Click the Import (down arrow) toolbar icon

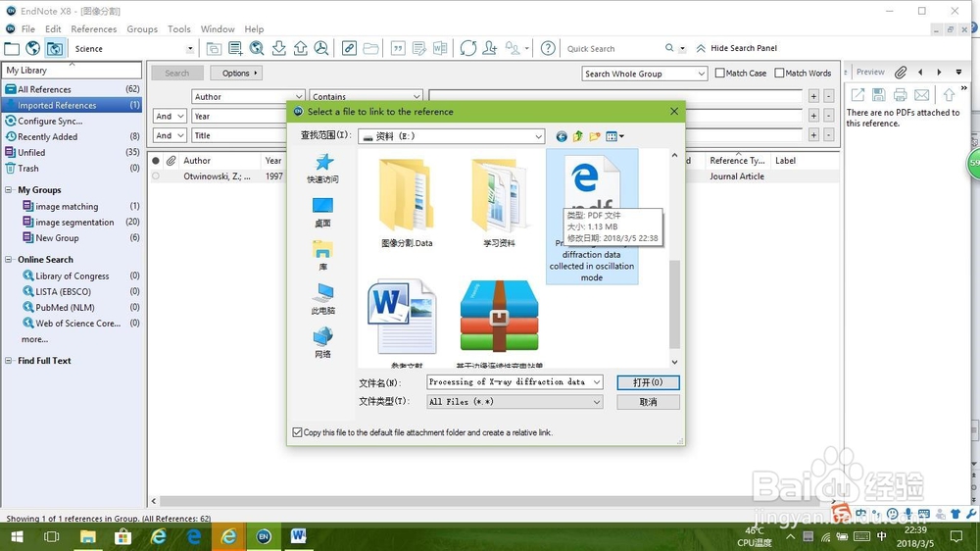click(x=278, y=48)
